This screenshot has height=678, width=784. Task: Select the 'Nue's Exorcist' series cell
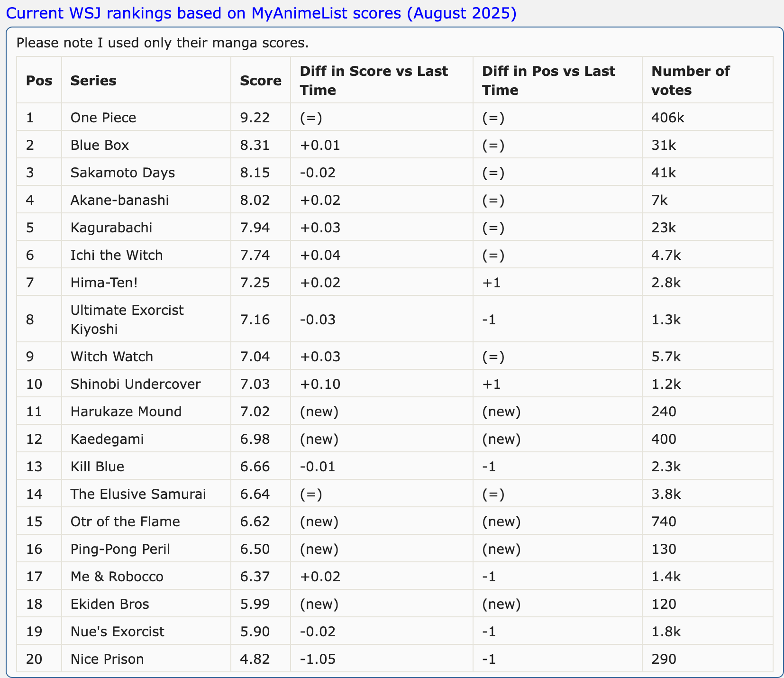(146, 631)
